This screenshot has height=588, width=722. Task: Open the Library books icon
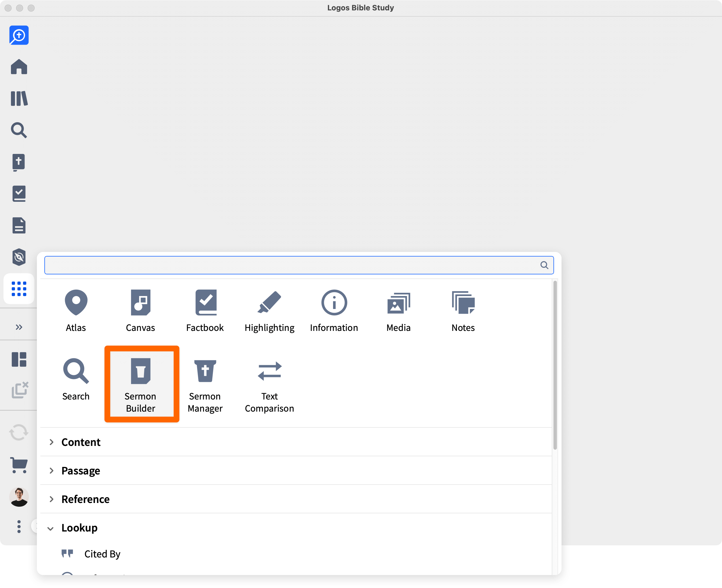click(x=19, y=99)
